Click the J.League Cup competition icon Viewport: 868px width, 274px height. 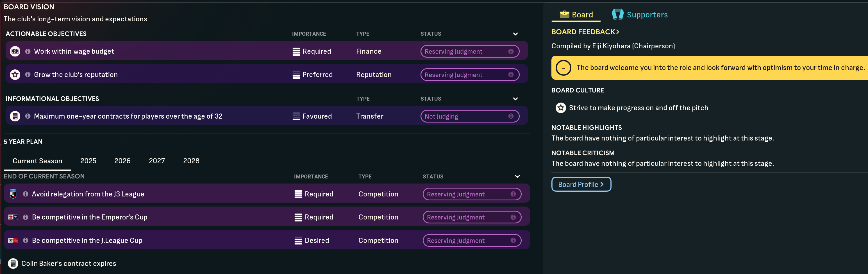point(13,240)
